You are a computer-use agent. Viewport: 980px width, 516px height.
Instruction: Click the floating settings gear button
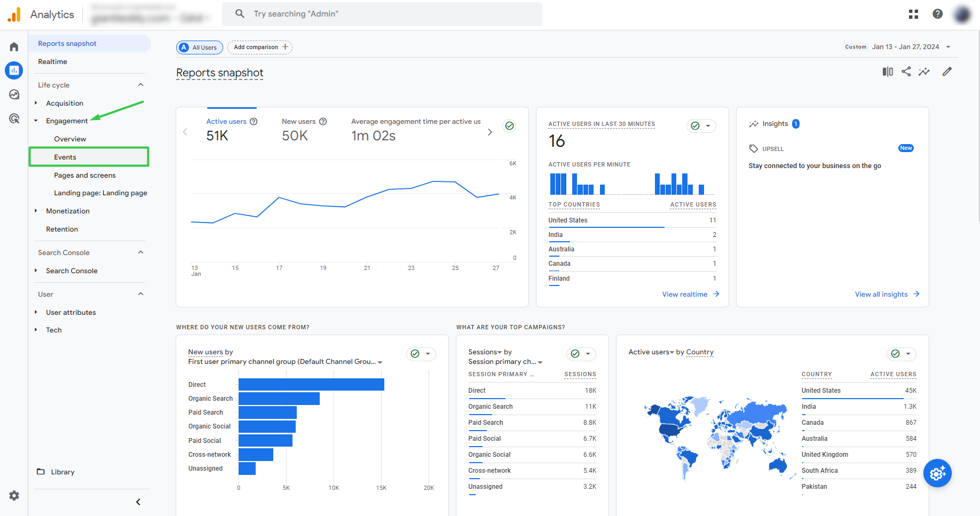pos(938,473)
